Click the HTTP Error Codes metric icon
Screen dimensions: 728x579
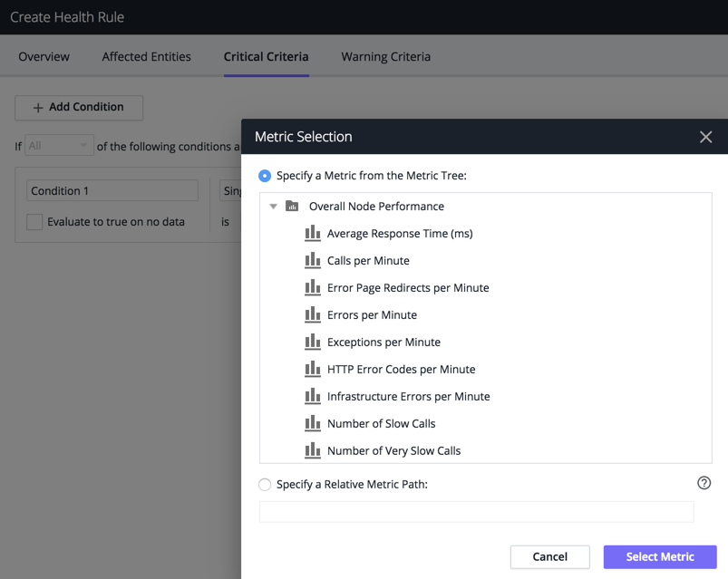[x=313, y=369]
